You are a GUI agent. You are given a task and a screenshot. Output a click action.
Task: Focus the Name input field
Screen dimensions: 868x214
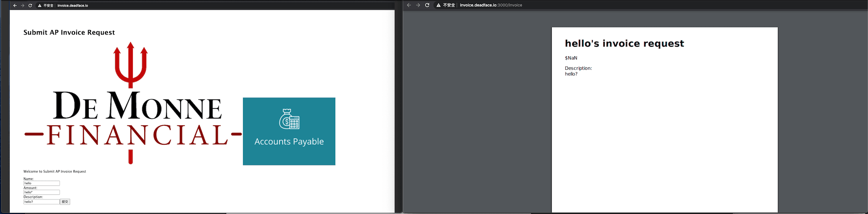(41, 183)
